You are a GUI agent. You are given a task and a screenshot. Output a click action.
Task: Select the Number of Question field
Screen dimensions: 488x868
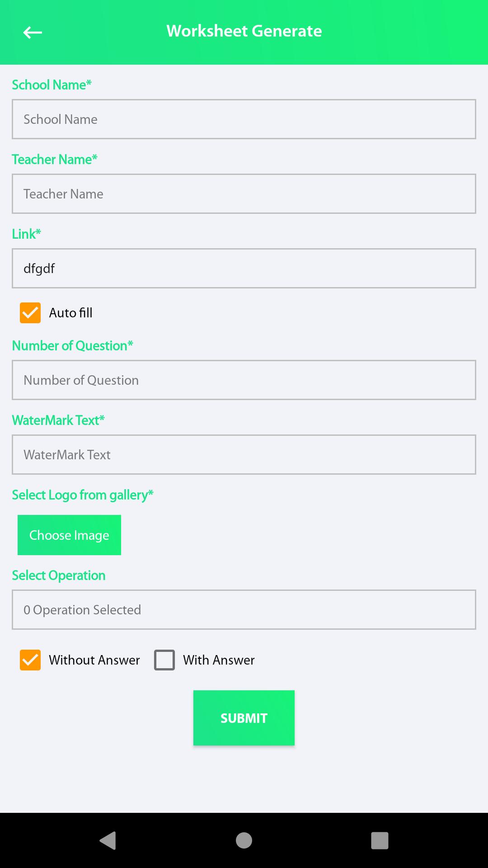pyautogui.click(x=244, y=380)
